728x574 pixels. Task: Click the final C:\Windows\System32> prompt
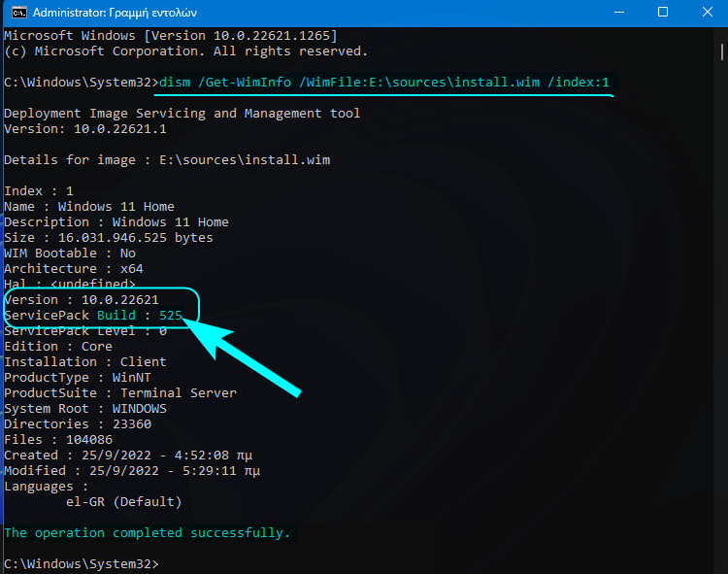pyautogui.click(x=82, y=563)
